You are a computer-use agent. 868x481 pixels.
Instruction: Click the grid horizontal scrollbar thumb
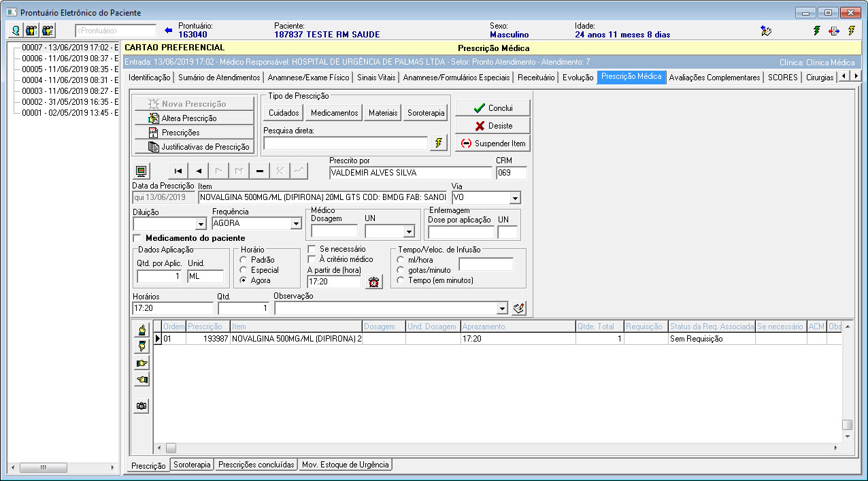click(171, 448)
